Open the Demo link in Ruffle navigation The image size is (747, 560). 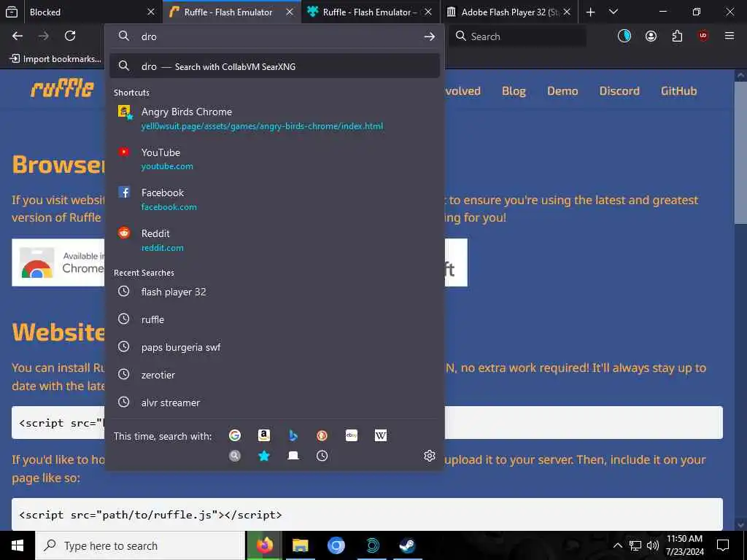562,91
